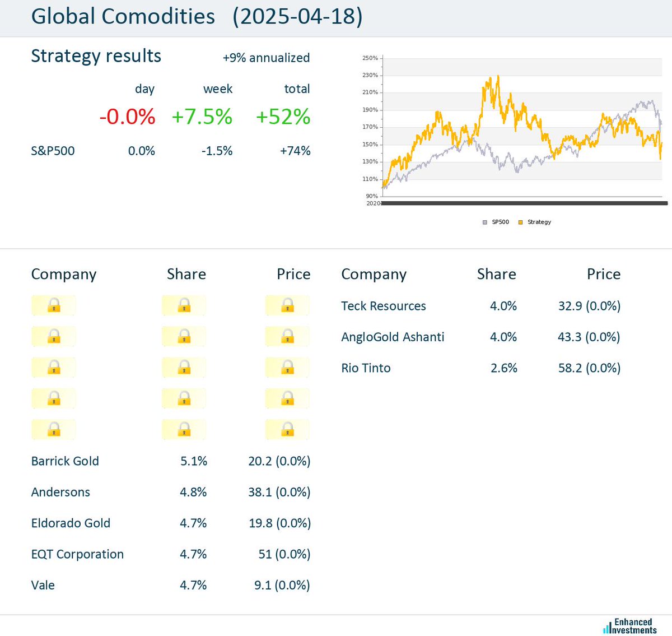Click the +9% annualized label
This screenshot has height=636, width=672.
(x=266, y=58)
